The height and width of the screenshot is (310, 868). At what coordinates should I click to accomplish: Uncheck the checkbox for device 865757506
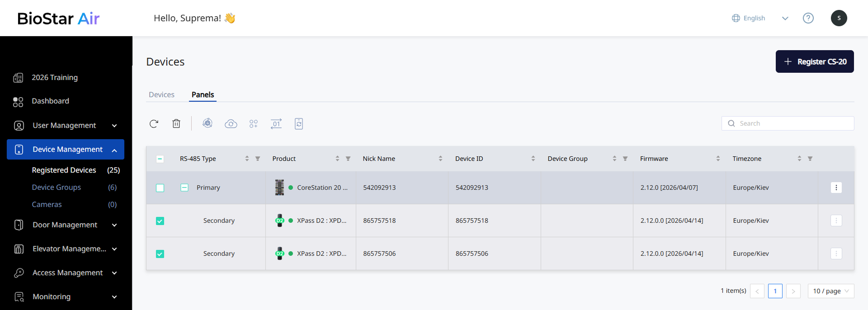pyautogui.click(x=160, y=254)
